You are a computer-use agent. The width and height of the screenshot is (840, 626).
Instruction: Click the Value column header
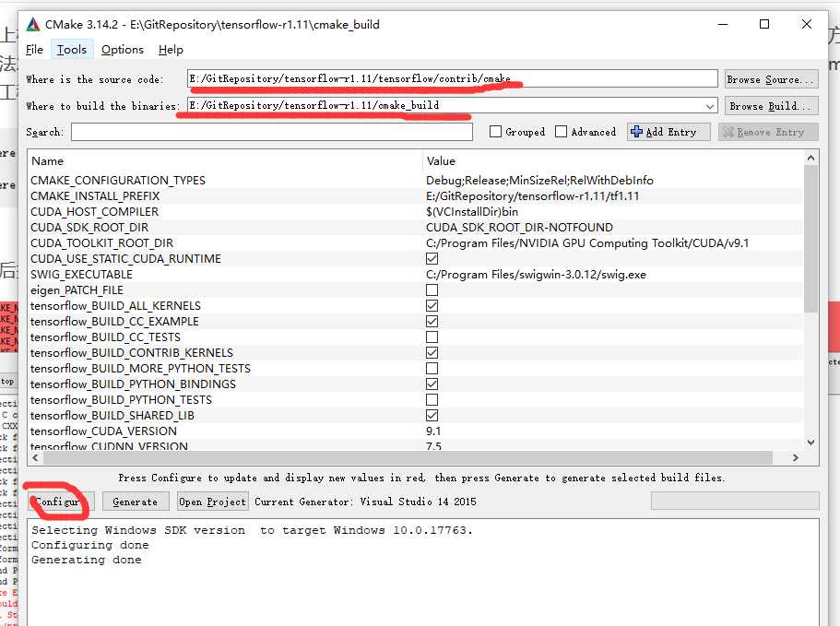[441, 161]
